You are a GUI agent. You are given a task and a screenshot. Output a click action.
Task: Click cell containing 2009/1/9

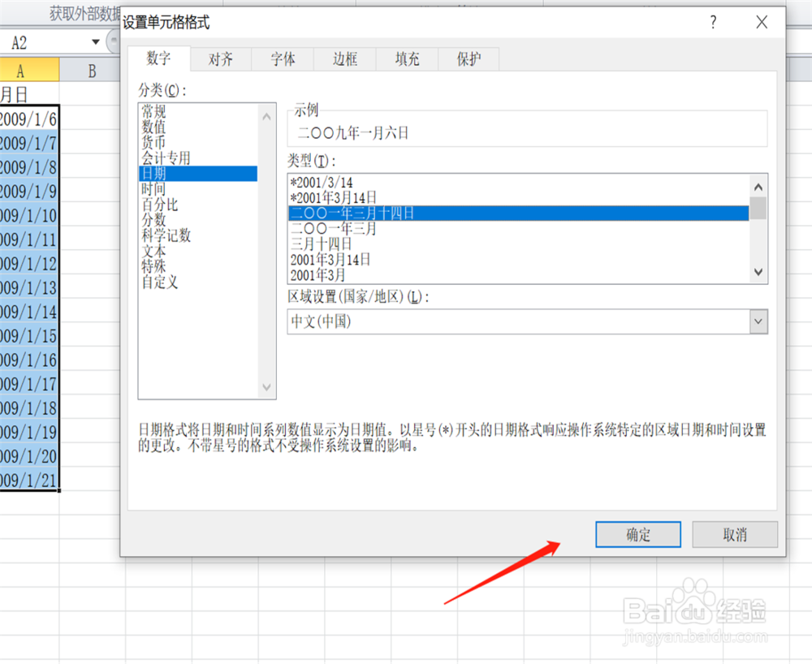(x=29, y=191)
